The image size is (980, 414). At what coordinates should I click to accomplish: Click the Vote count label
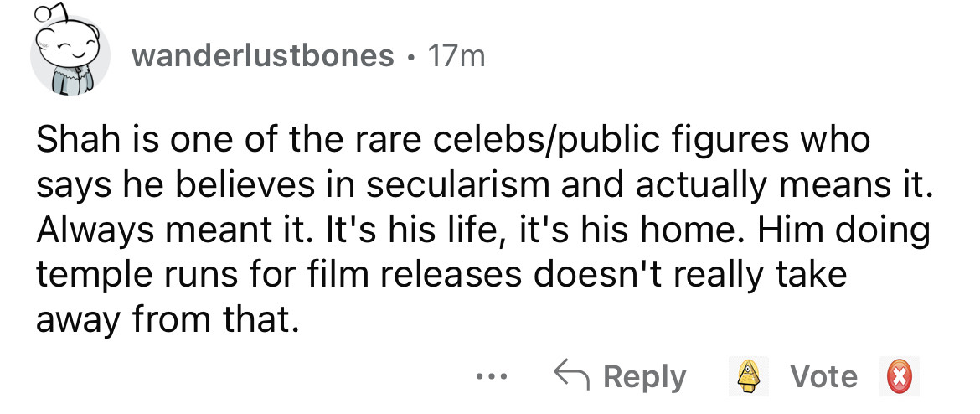[x=825, y=376]
